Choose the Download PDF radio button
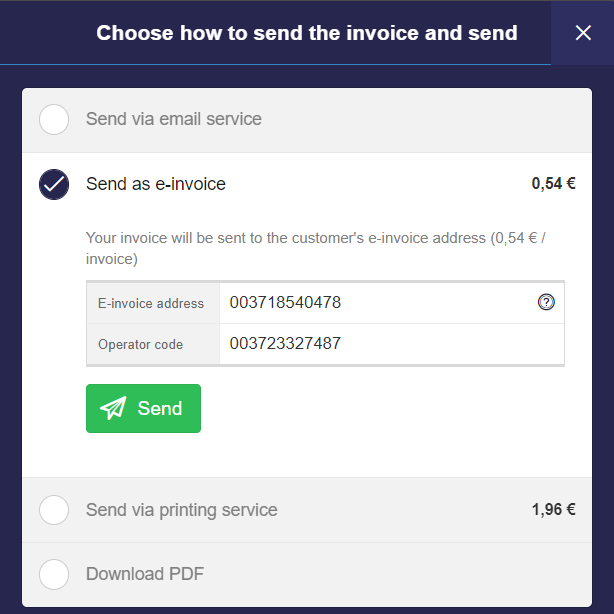Image resolution: width=614 pixels, height=614 pixels. [54, 574]
